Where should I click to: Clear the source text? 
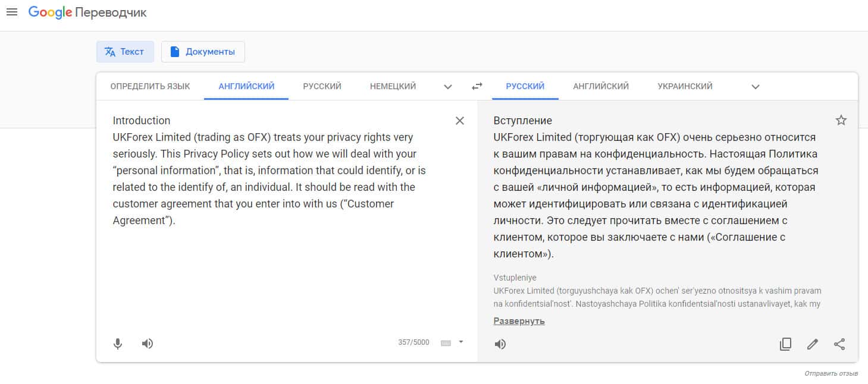click(x=459, y=121)
